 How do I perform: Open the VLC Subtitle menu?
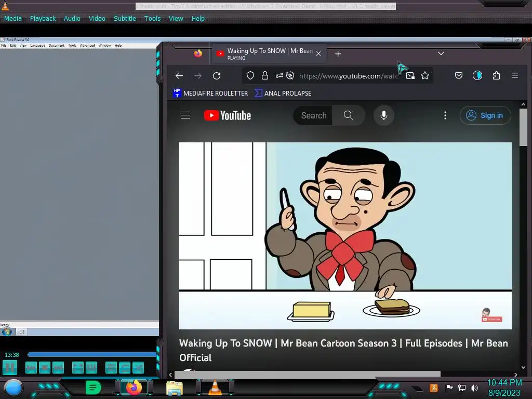pyautogui.click(x=125, y=18)
